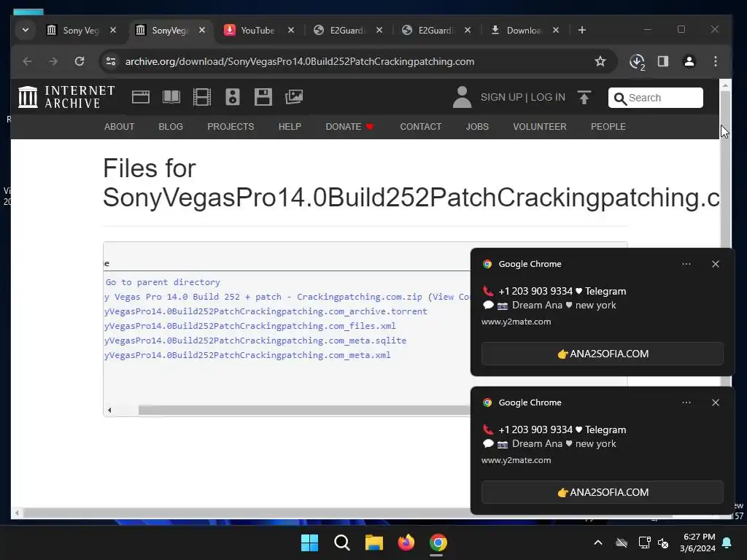Screen dimensions: 747x560
Task: Click the file listing horizontal scrollbar thumb
Action: pos(304,410)
